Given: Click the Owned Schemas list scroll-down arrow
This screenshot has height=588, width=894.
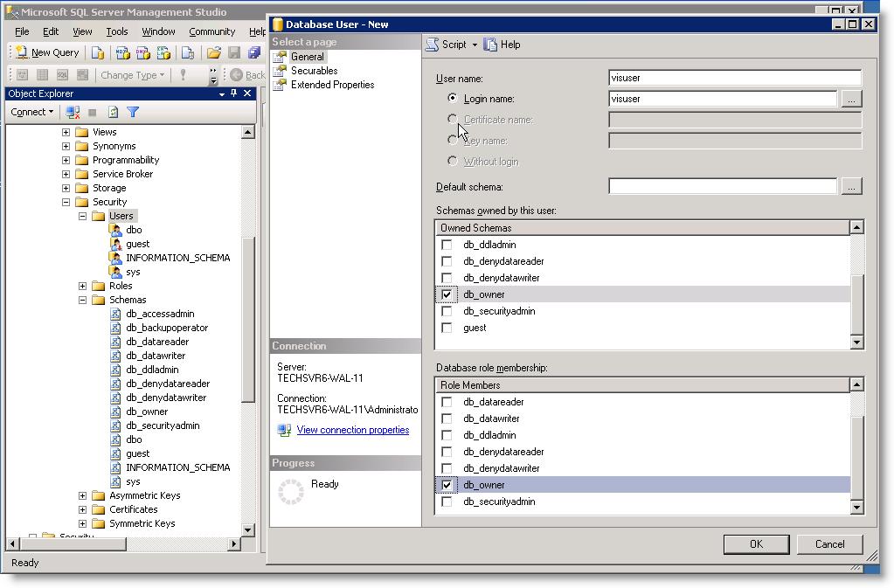Looking at the screenshot, I should tap(856, 342).
